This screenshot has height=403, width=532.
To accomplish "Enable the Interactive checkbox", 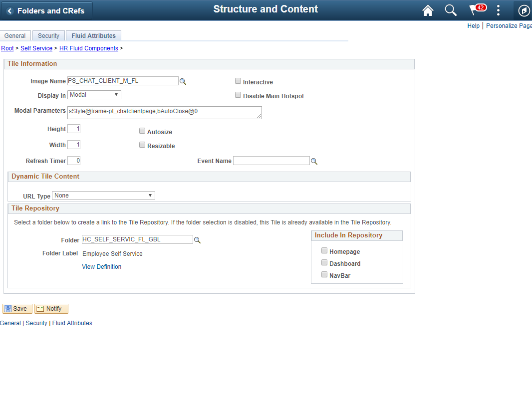I will 238,80.
